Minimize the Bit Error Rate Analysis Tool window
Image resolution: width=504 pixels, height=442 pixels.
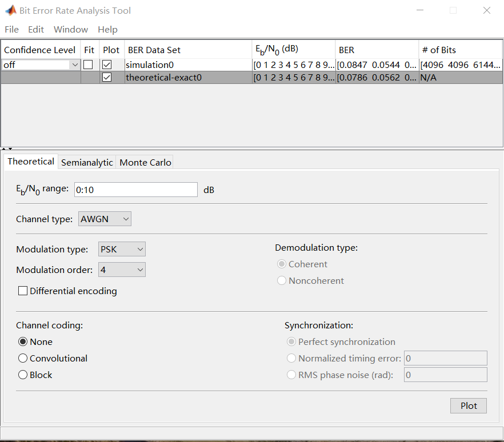(420, 10)
